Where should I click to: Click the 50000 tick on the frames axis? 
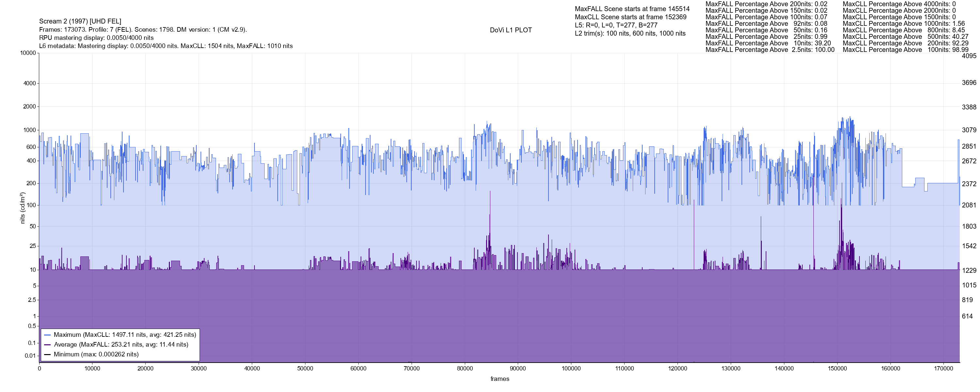[305, 368]
